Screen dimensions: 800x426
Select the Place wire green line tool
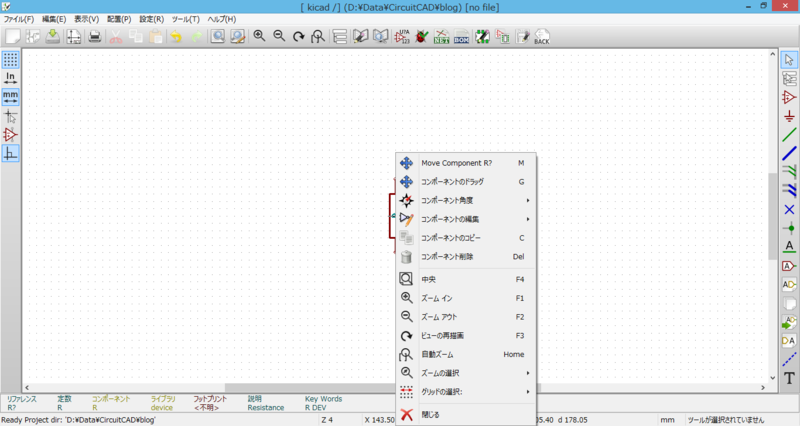pyautogui.click(x=789, y=135)
